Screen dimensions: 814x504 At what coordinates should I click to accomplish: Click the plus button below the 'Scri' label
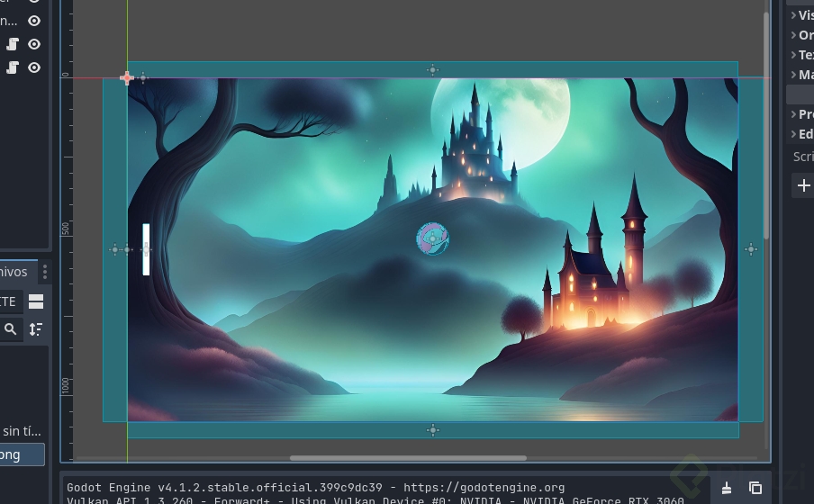pos(803,185)
